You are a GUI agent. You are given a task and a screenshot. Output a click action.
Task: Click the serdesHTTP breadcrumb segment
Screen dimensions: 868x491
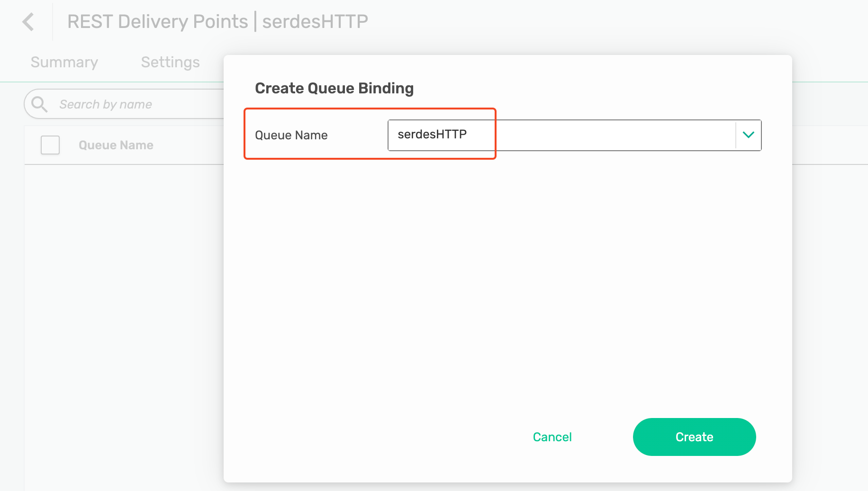point(316,21)
